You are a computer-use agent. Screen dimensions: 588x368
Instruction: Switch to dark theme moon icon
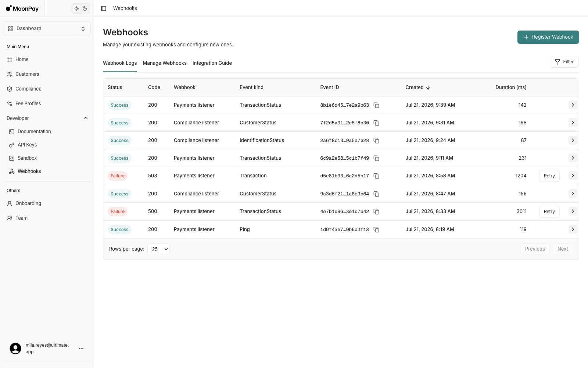click(x=85, y=8)
